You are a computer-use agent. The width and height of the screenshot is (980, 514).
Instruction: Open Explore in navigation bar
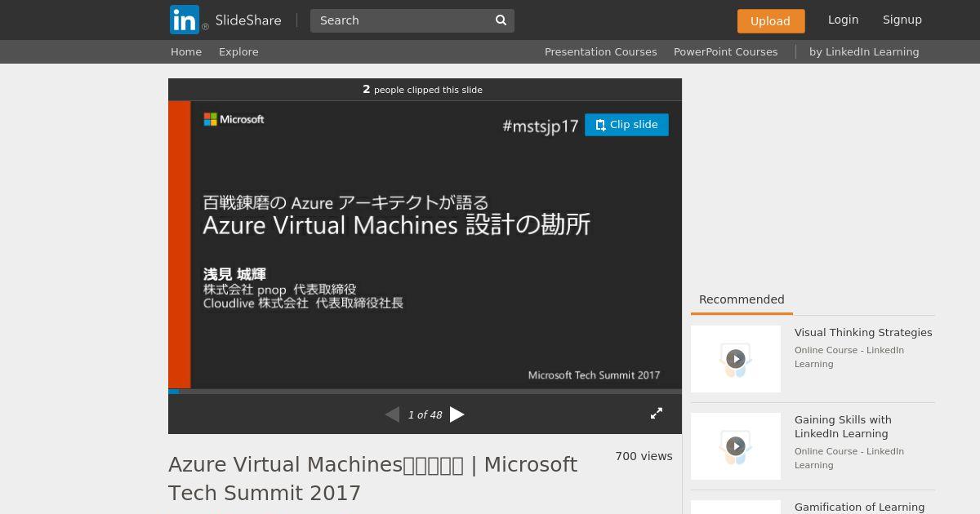coord(238,51)
